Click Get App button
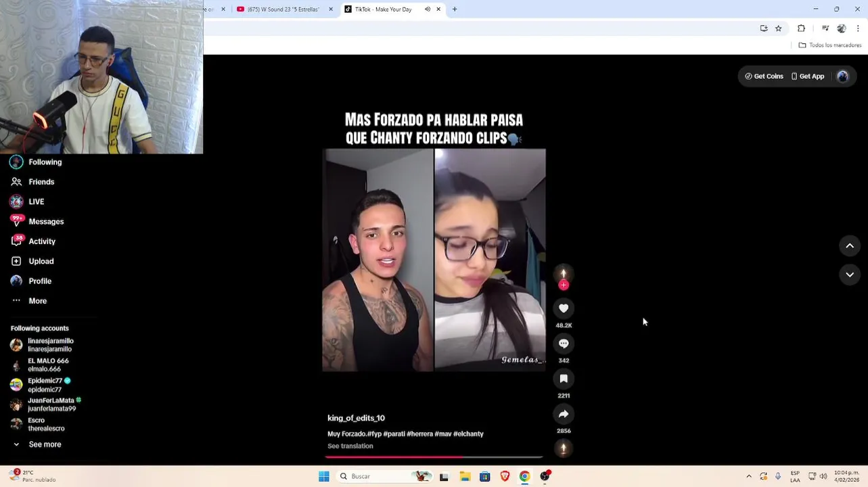The height and width of the screenshot is (487, 868). 808,76
